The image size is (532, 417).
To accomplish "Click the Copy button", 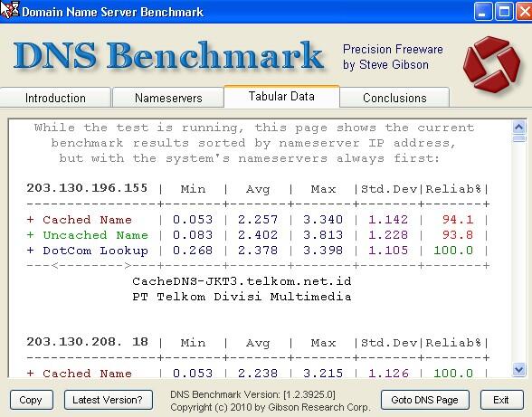I will click(31, 400).
